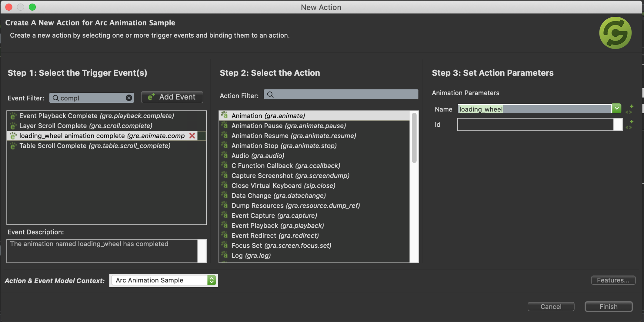Screen dimensions: 644x322
Task: Select the Event Playback (gra.playback) action
Action: coord(314,226)
